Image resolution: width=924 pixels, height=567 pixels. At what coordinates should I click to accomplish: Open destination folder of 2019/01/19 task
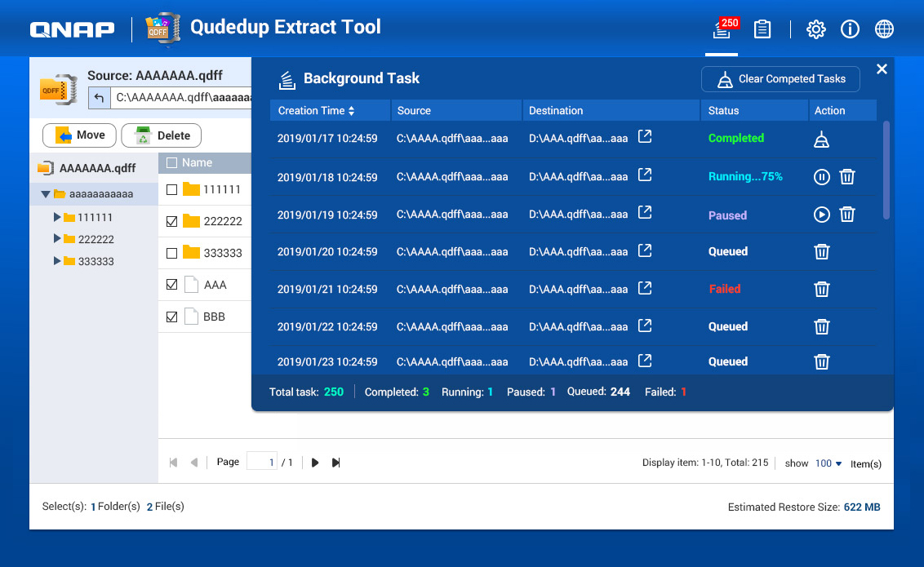click(646, 213)
